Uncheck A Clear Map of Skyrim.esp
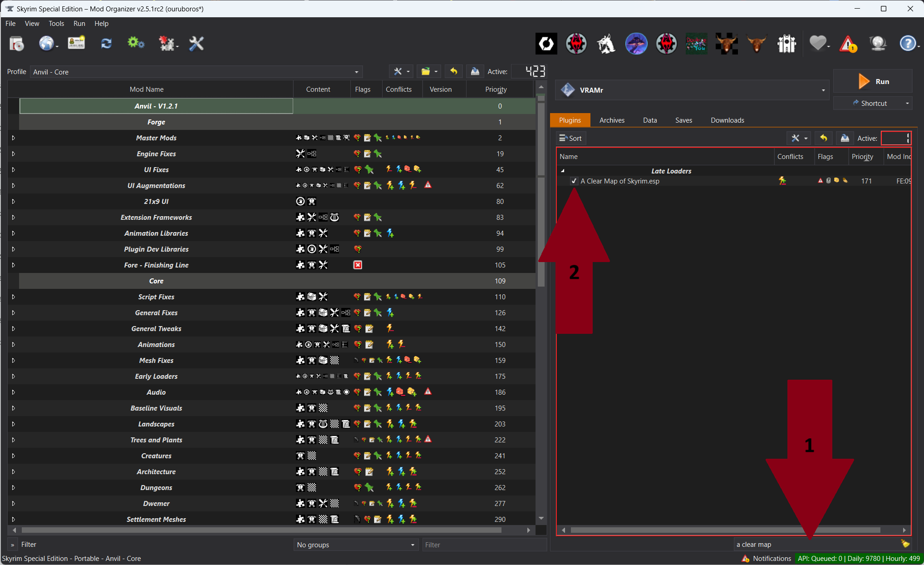 [x=574, y=181]
